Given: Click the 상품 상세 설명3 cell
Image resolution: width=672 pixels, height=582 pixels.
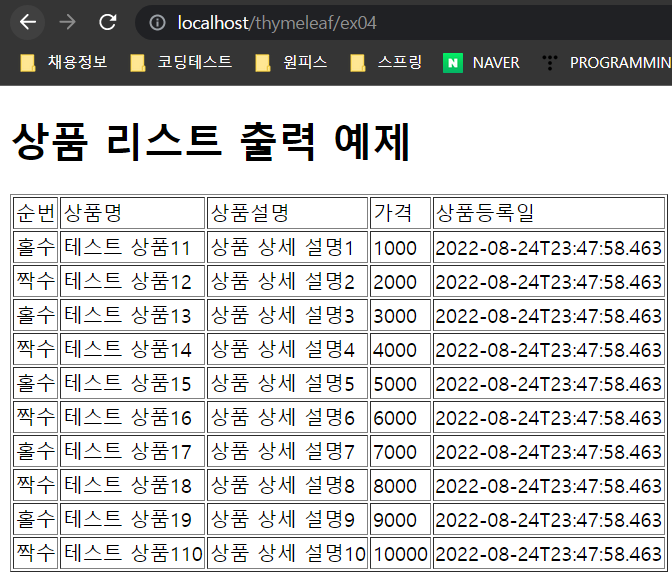Looking at the screenshot, I should point(288,315).
